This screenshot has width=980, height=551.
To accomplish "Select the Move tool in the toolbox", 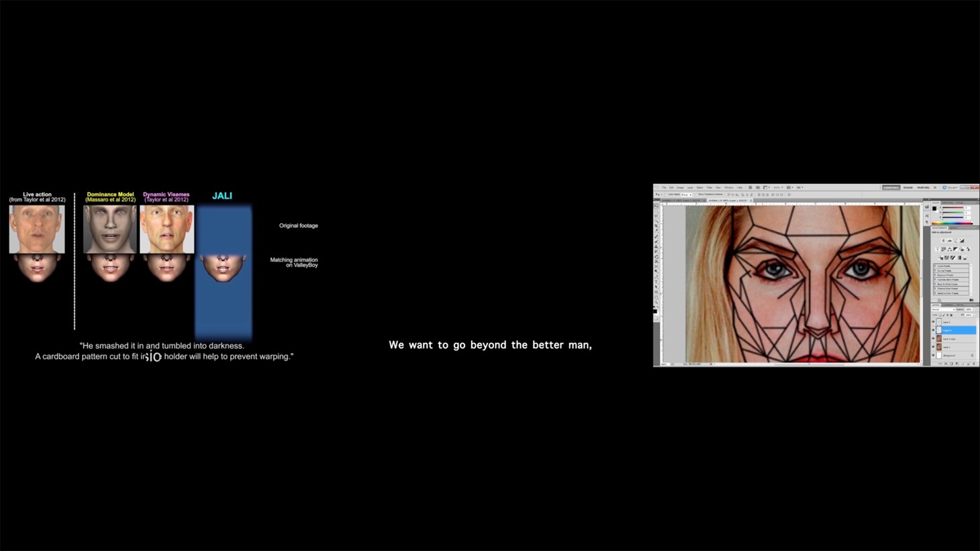I will 657,207.
